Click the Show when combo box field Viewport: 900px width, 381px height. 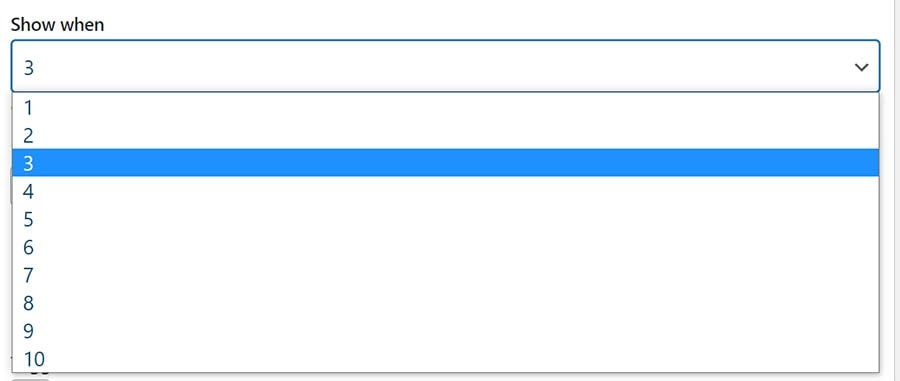[x=445, y=66]
